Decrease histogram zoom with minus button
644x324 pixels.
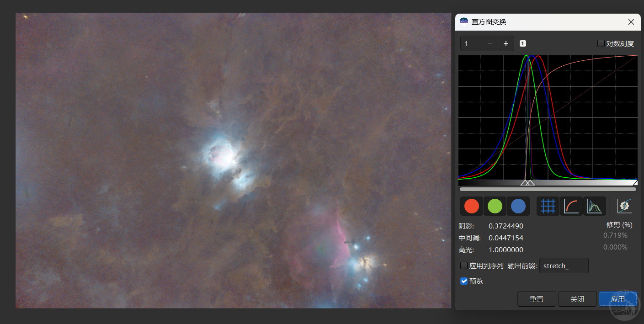tap(490, 43)
